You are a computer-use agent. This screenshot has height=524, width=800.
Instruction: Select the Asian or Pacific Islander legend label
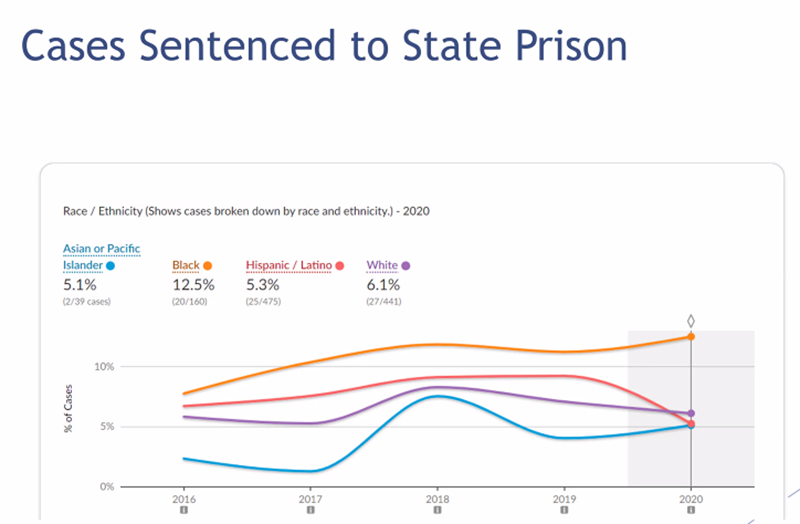pyautogui.click(x=91, y=256)
